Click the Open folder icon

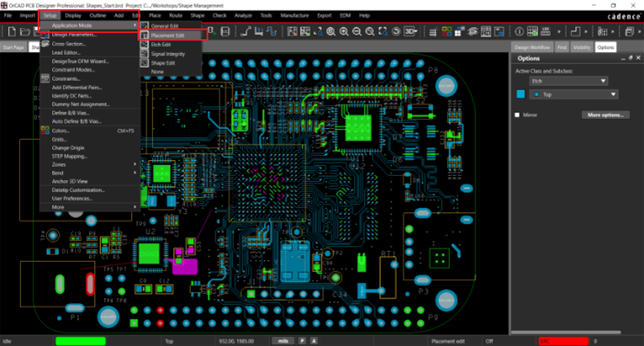[25, 31]
